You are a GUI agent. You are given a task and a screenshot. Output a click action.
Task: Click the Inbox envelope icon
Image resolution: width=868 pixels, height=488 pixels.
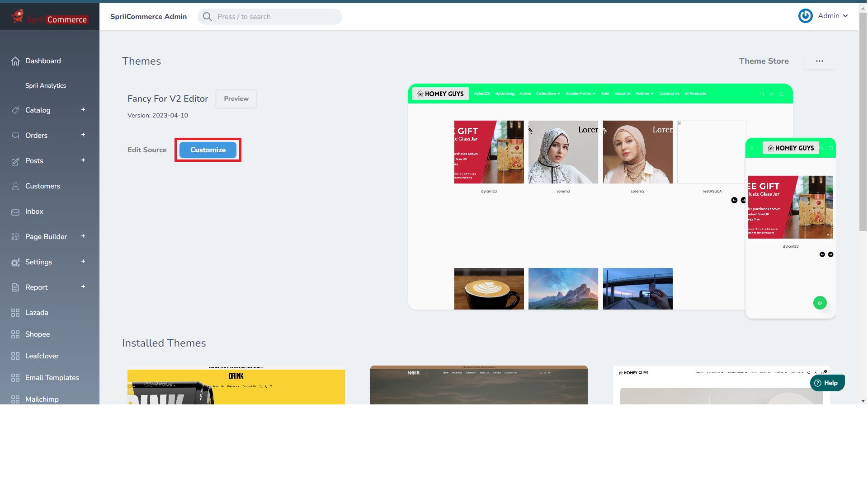point(15,212)
